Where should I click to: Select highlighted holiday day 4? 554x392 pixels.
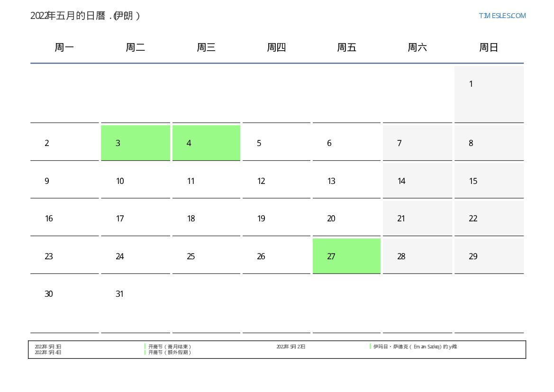pyautogui.click(x=206, y=143)
